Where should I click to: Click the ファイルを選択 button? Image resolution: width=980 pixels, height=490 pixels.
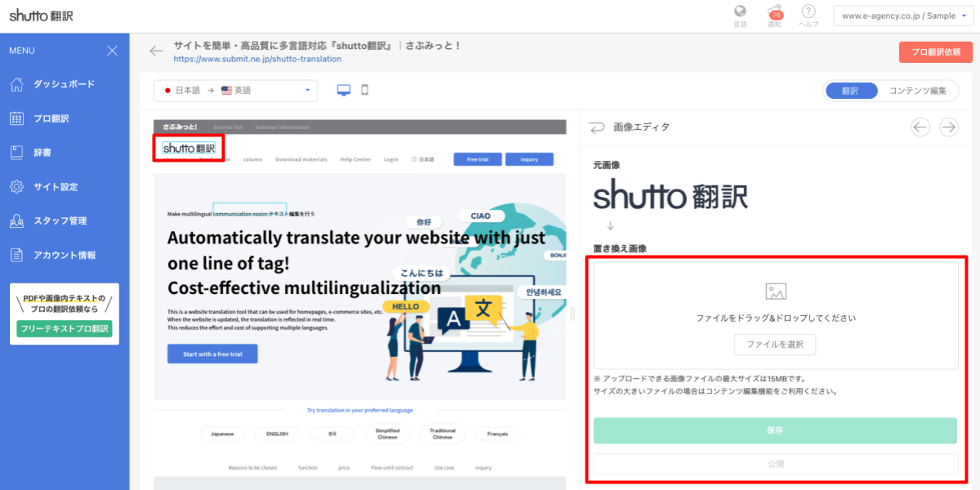click(775, 345)
